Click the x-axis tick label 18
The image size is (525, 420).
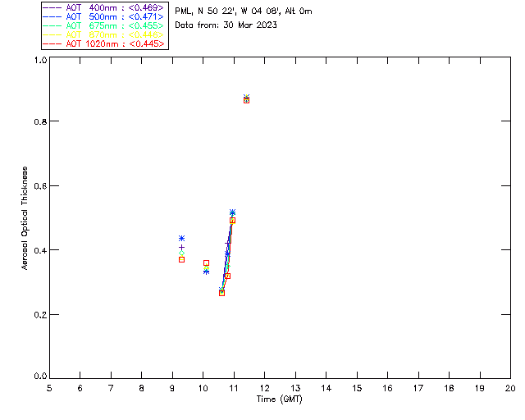pyautogui.click(x=450, y=388)
